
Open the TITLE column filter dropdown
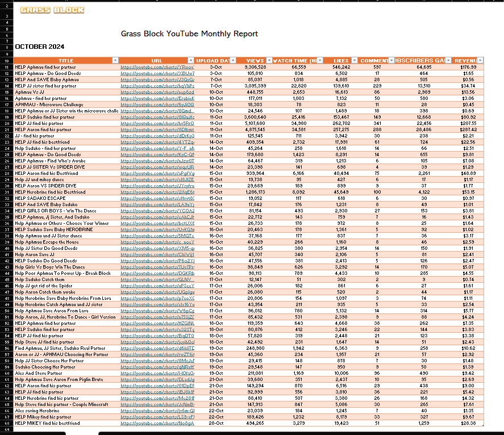pyautogui.click(x=115, y=60)
